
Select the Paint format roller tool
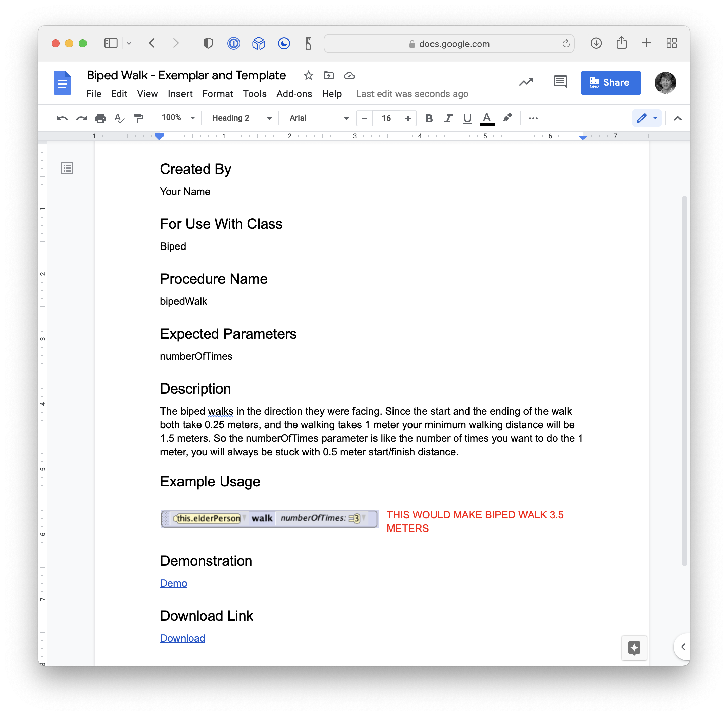[x=139, y=118]
